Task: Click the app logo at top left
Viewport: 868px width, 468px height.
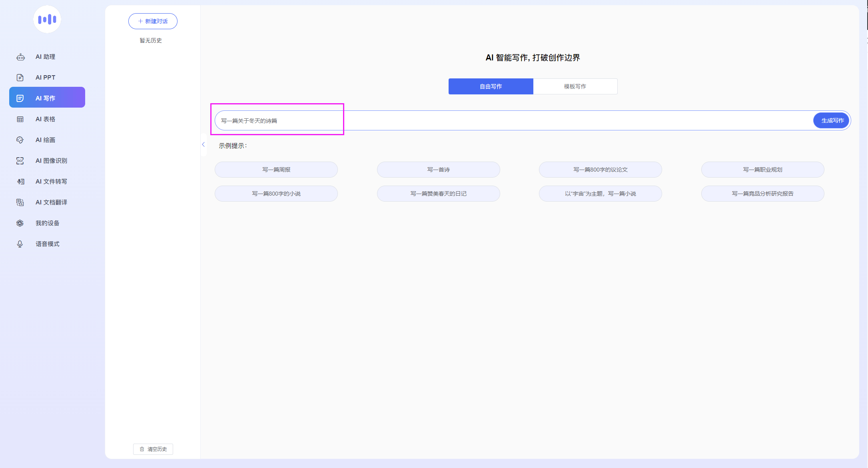Action: 47,19
